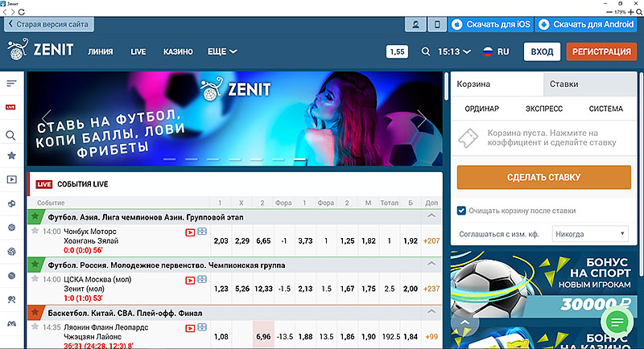Click the Russian flag language icon

(488, 51)
